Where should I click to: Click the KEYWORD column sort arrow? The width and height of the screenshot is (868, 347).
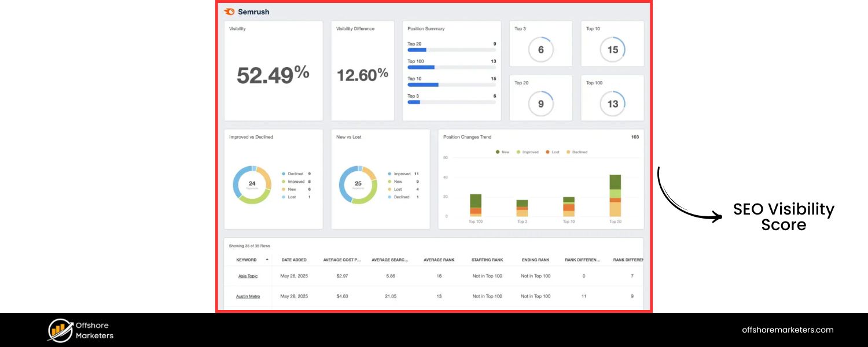[x=266, y=260]
